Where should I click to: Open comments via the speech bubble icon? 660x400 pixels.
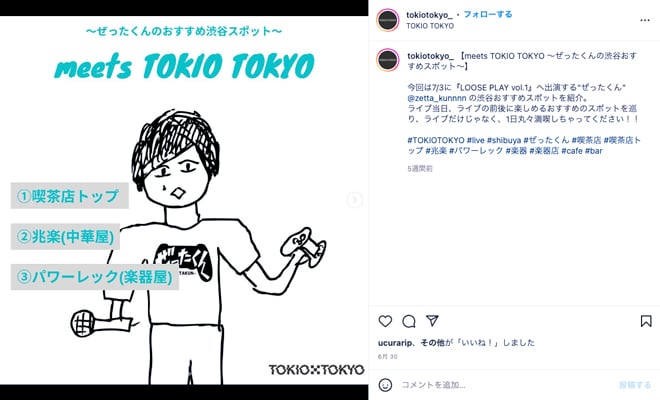click(409, 321)
